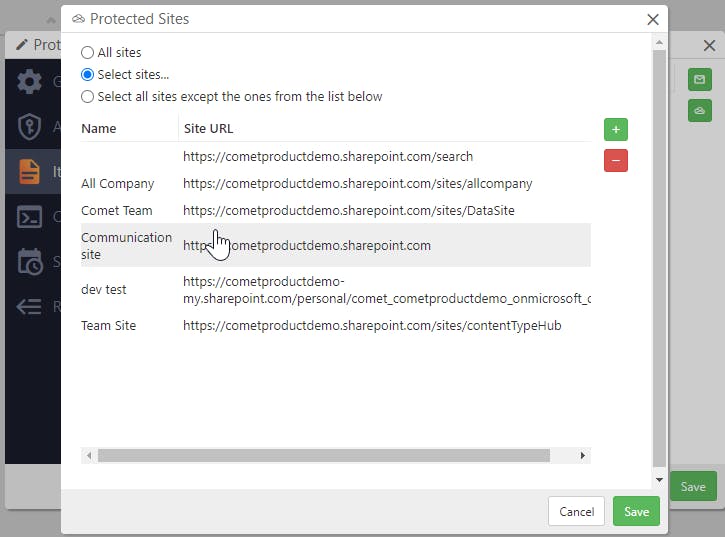Click Save in Protected Sites dialog

636,511
